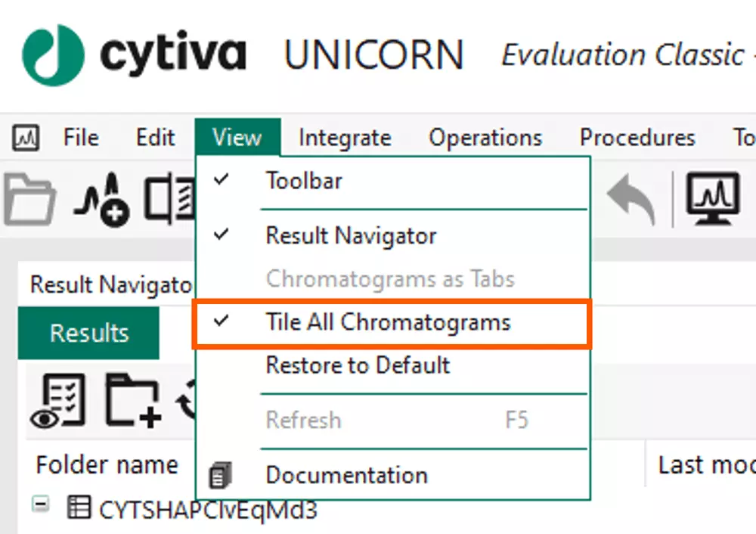Open the Operations menu
The height and width of the screenshot is (534, 756).
(485, 138)
